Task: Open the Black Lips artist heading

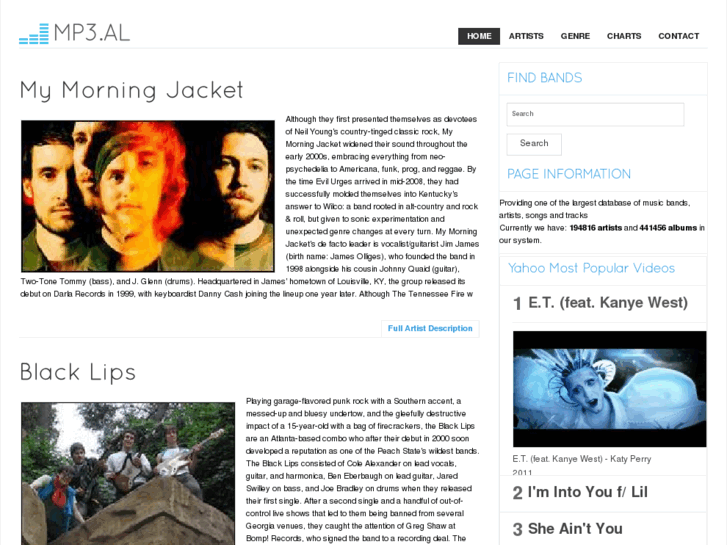Action: 78,372
